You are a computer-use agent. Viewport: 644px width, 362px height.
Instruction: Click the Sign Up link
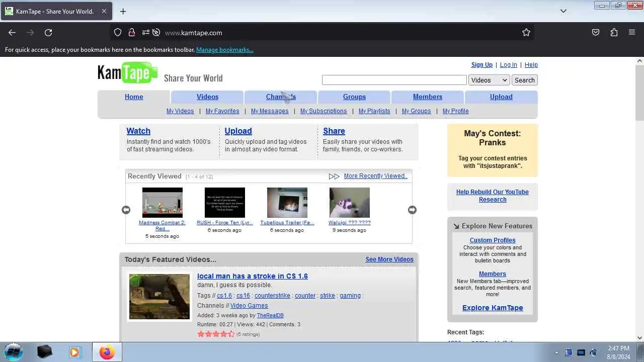[x=482, y=65]
